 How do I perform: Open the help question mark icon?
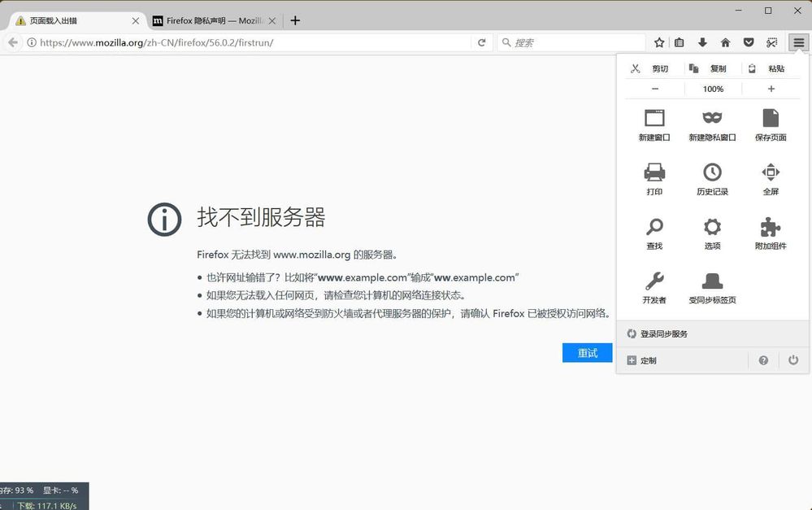point(763,360)
